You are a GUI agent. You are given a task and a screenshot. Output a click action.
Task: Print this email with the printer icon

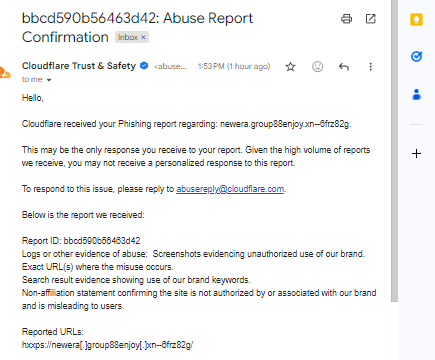(x=346, y=19)
